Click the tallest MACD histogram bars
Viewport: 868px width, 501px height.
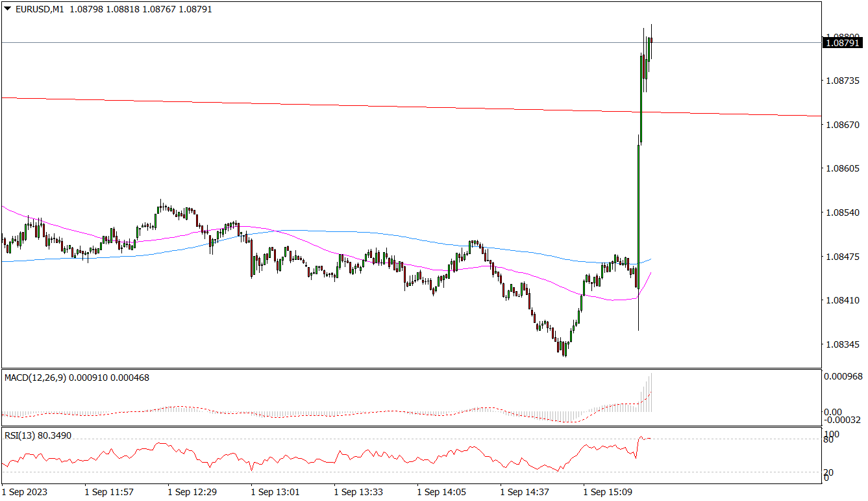[648, 392]
